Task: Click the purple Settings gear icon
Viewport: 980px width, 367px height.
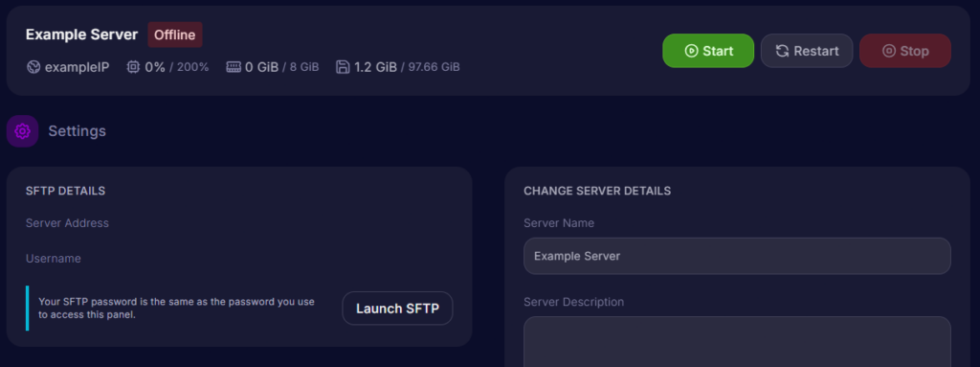Action: 23,131
